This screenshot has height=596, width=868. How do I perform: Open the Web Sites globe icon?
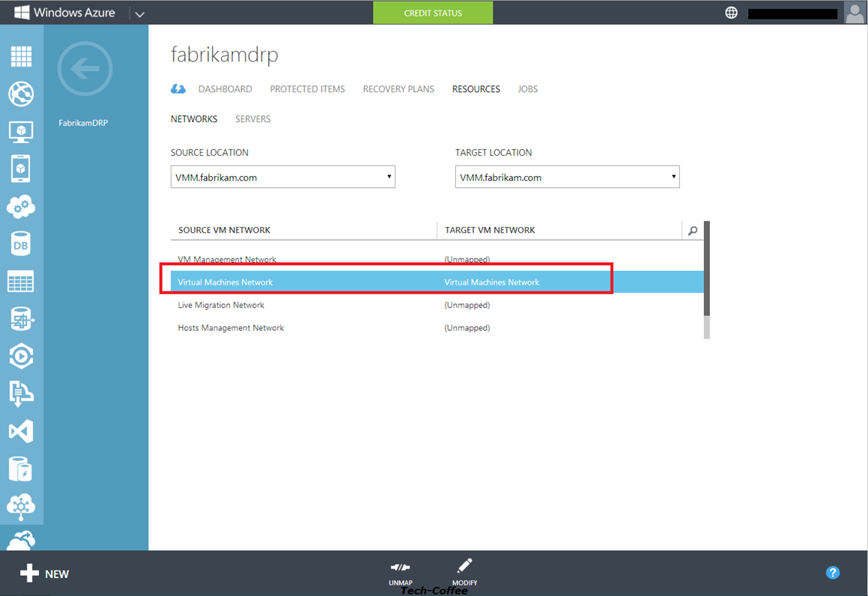pos(21,94)
